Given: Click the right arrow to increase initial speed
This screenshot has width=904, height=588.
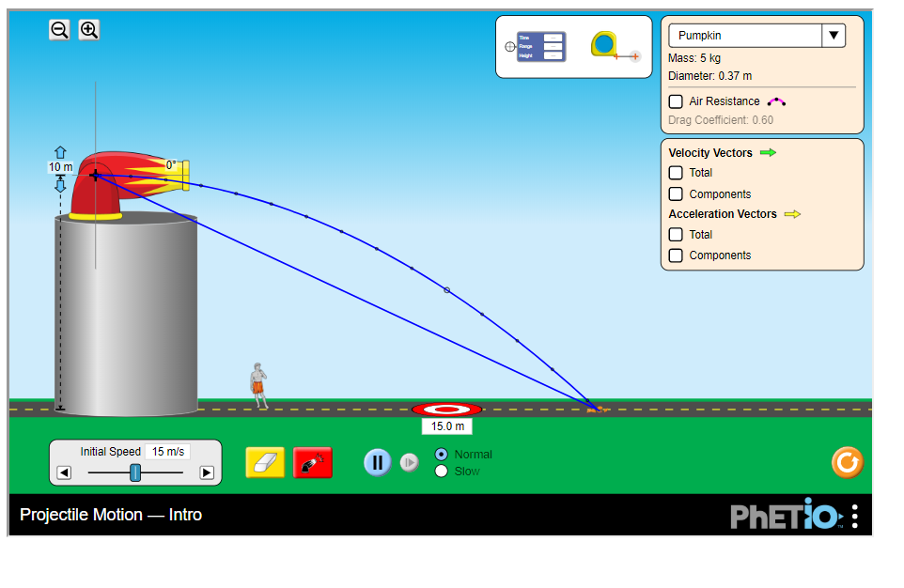Looking at the screenshot, I should [207, 472].
